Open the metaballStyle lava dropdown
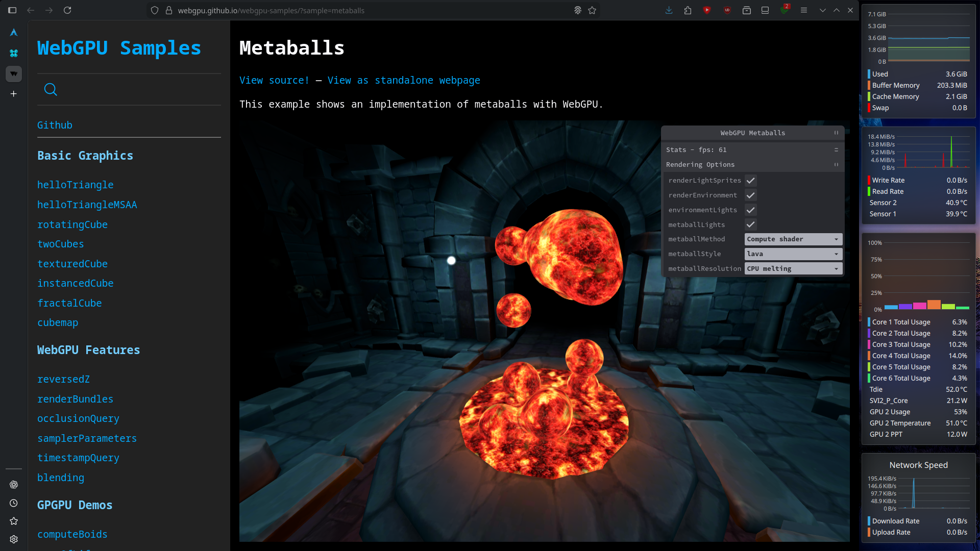 793,254
